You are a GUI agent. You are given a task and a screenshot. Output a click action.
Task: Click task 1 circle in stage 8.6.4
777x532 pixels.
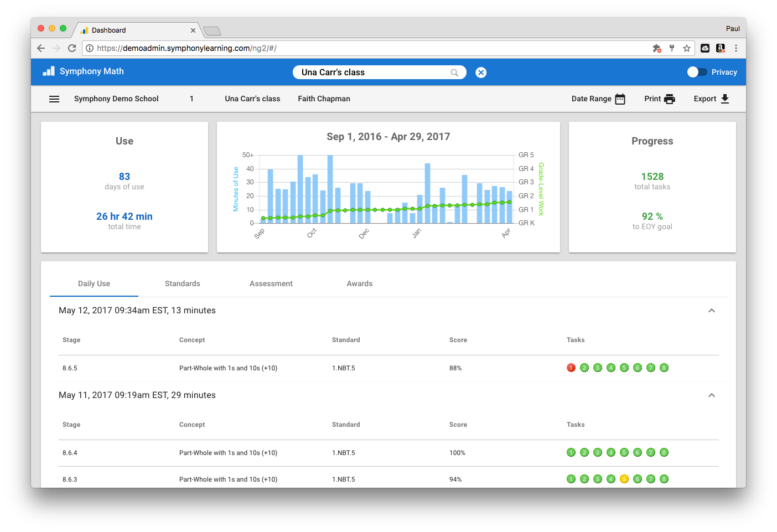click(571, 452)
